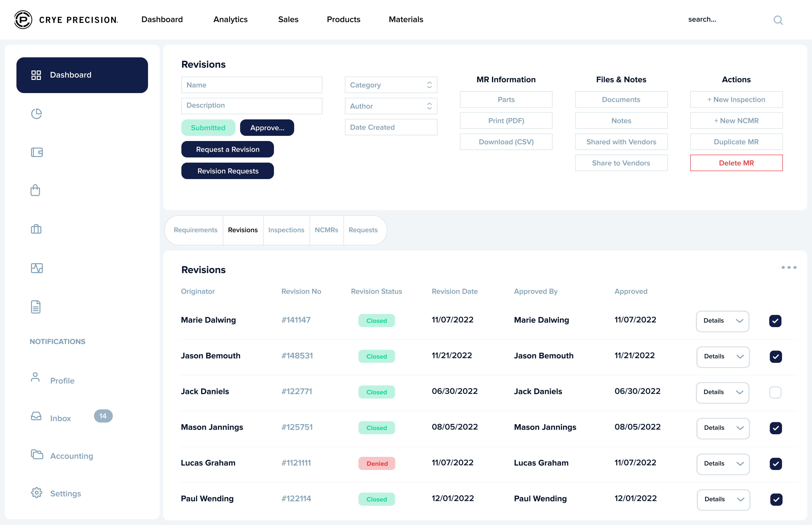Viewport: 812px width, 525px height.
Task: Open the shopping bag sidebar icon
Action: tap(35, 190)
